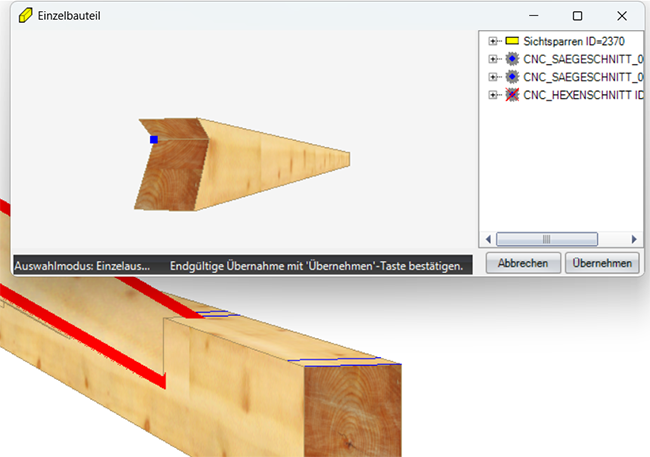Image resolution: width=650 pixels, height=457 pixels.
Task: Confirm with the Übernehmen button
Action: point(602,264)
